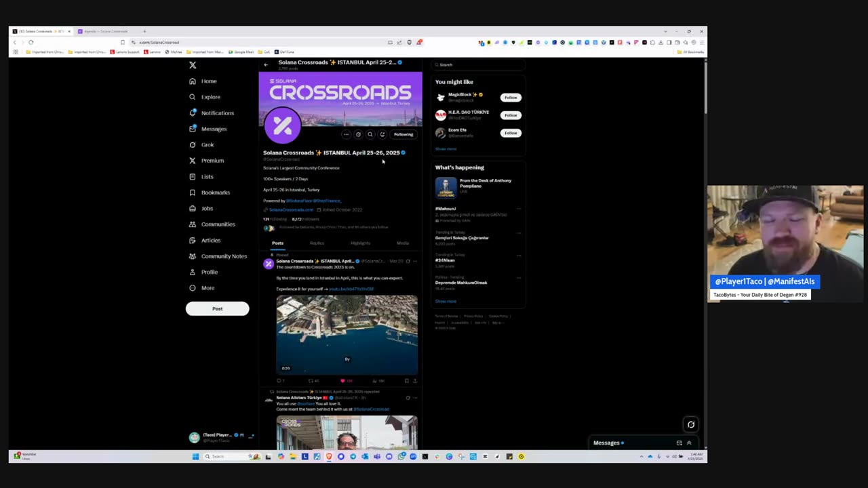Click the back arrow above the profile

tap(266, 65)
